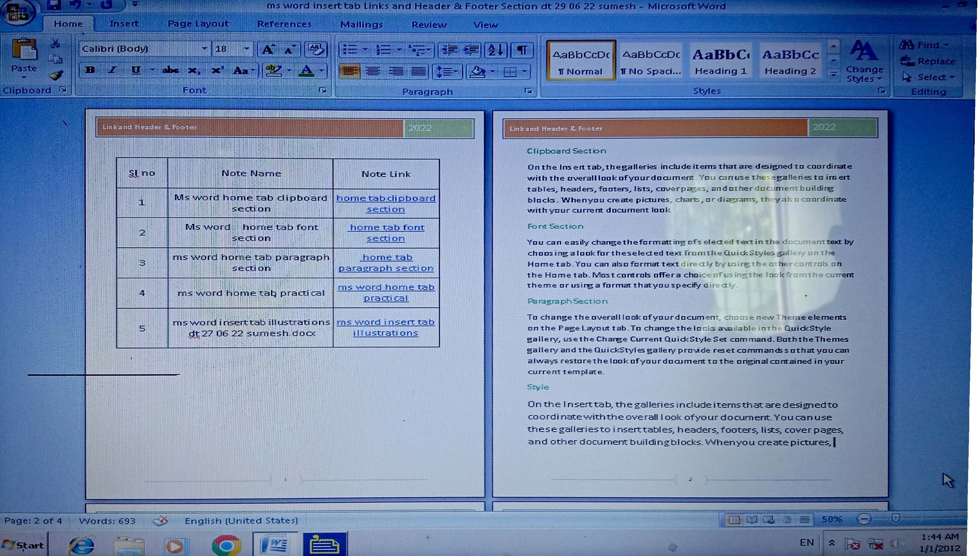Click the Format Painter brush icon

[56, 75]
